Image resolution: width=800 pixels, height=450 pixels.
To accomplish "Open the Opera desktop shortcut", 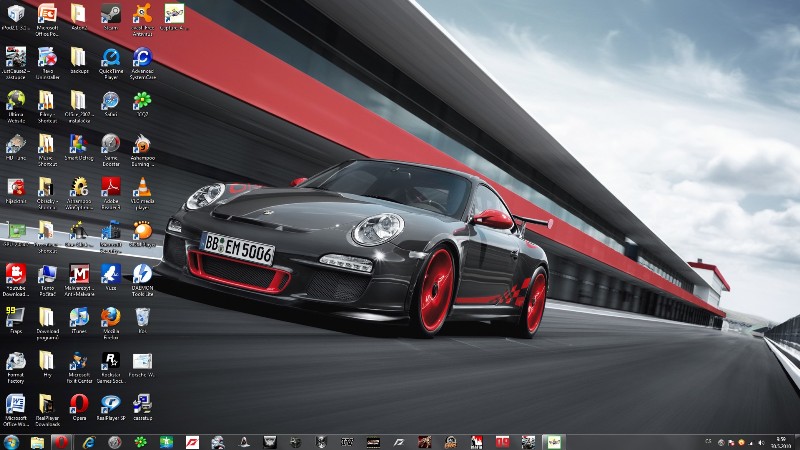I will click(78, 404).
